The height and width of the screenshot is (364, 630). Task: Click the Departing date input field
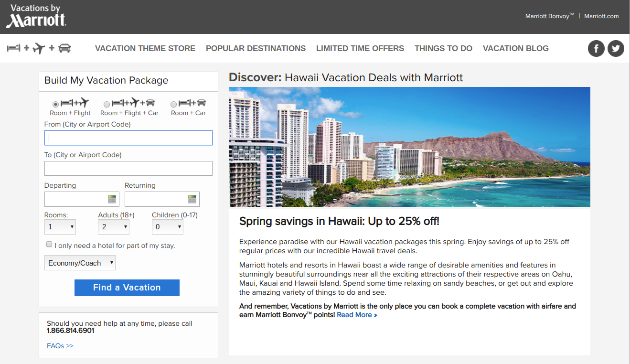tap(82, 199)
